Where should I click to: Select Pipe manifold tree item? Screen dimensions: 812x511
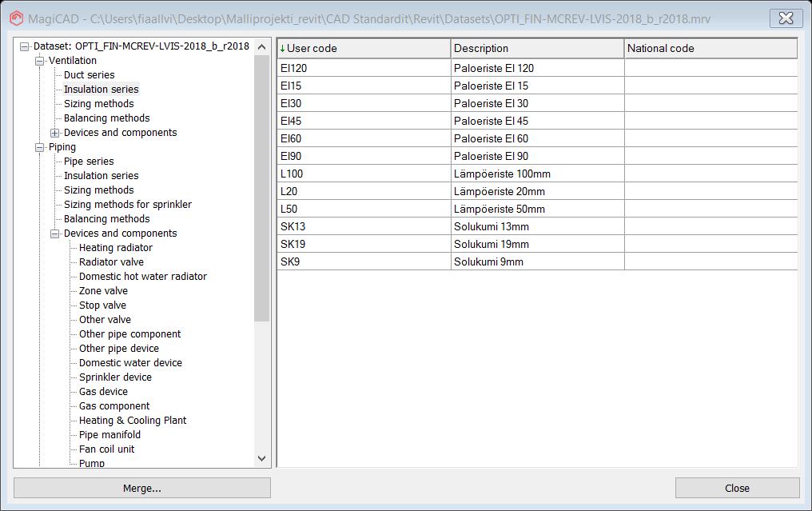[109, 435]
